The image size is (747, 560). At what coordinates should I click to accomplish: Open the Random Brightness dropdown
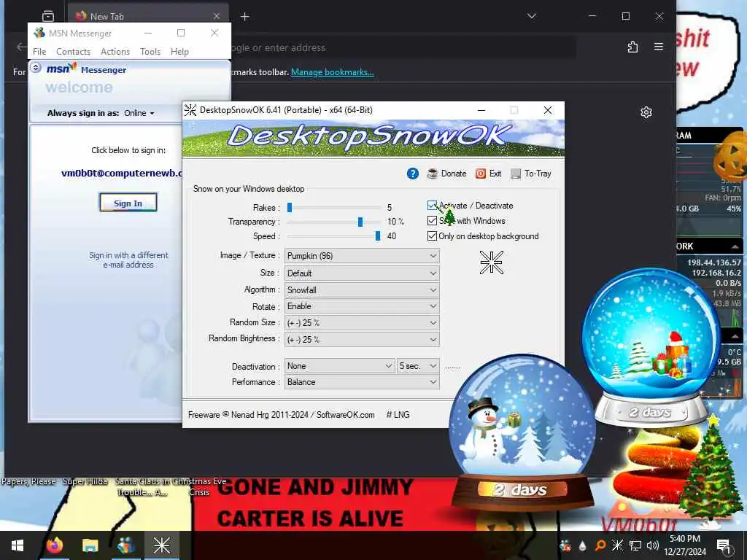pyautogui.click(x=362, y=340)
